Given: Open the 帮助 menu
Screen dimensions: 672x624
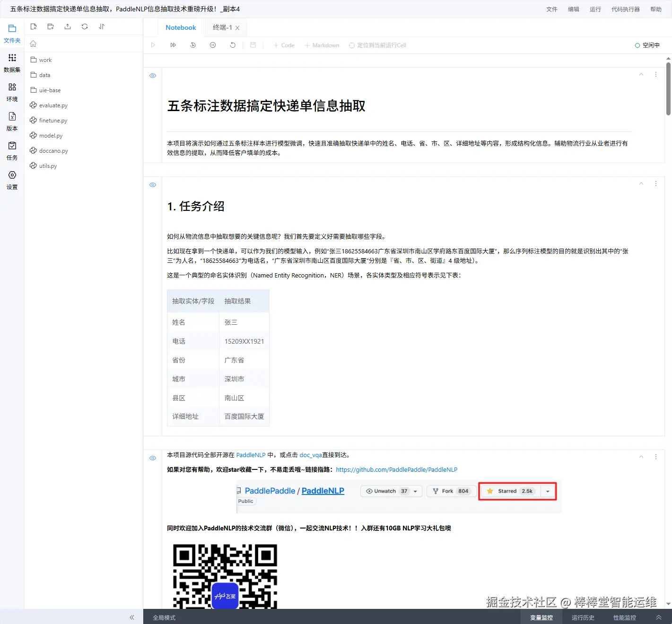Looking at the screenshot, I should click(656, 9).
